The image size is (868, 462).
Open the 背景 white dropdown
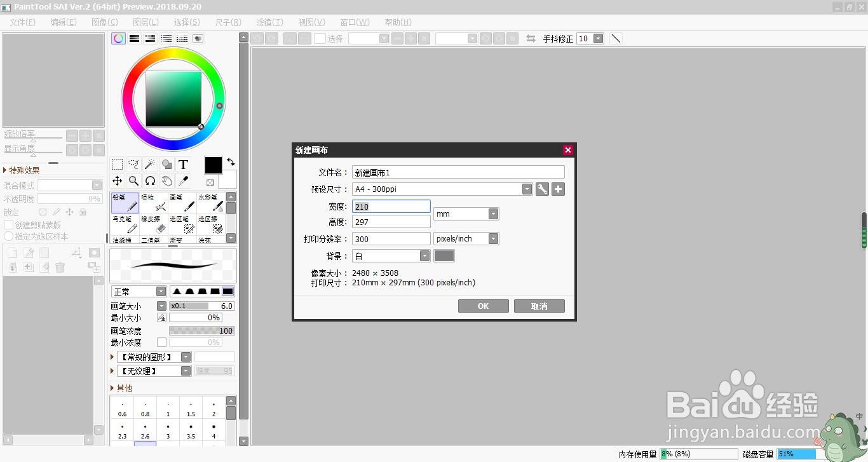(424, 256)
